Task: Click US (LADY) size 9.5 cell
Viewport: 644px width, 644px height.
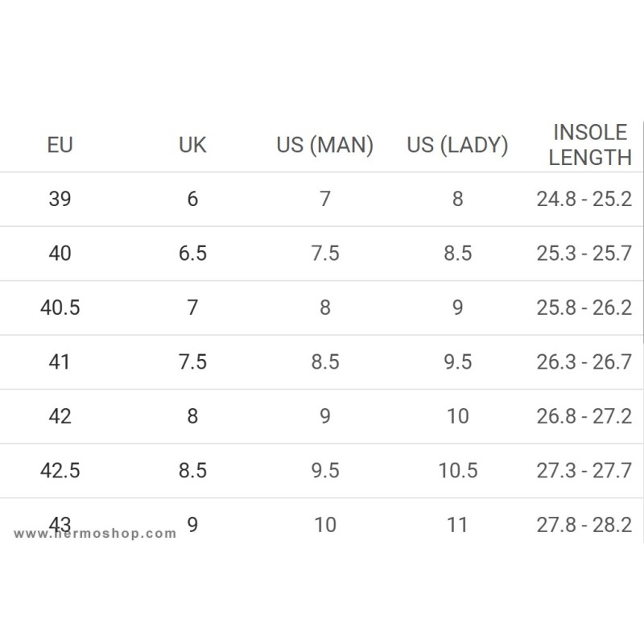Action: coord(457,362)
